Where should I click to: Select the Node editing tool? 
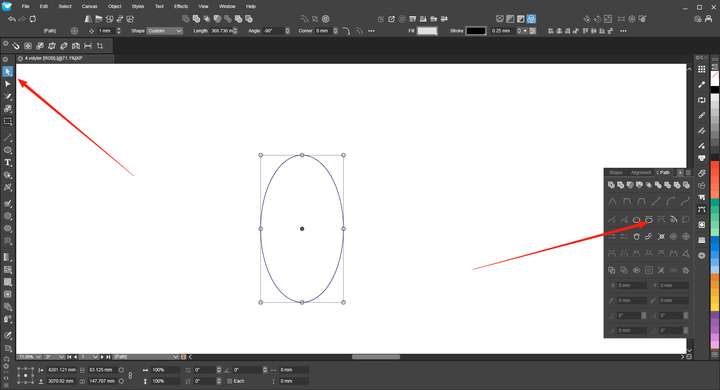point(8,84)
